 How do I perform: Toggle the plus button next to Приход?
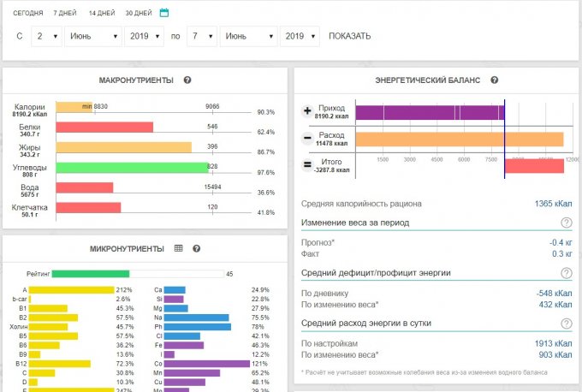click(x=307, y=112)
